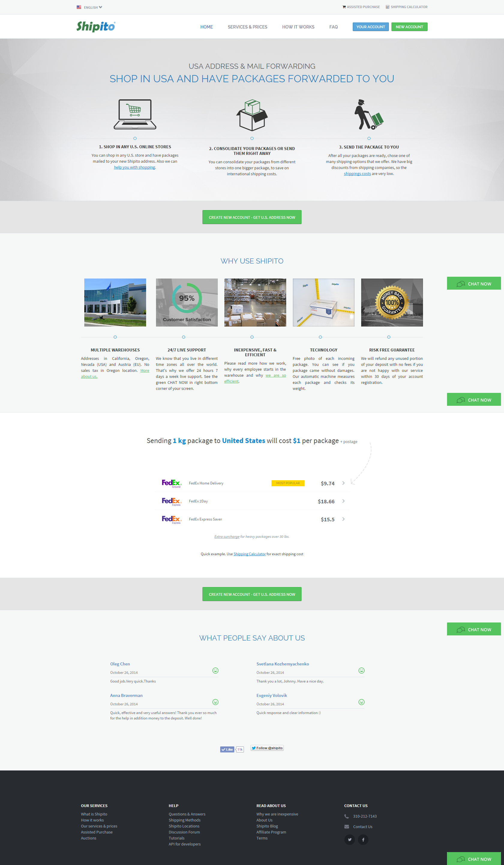Follow the 'help you with shopping' link

pyautogui.click(x=134, y=167)
